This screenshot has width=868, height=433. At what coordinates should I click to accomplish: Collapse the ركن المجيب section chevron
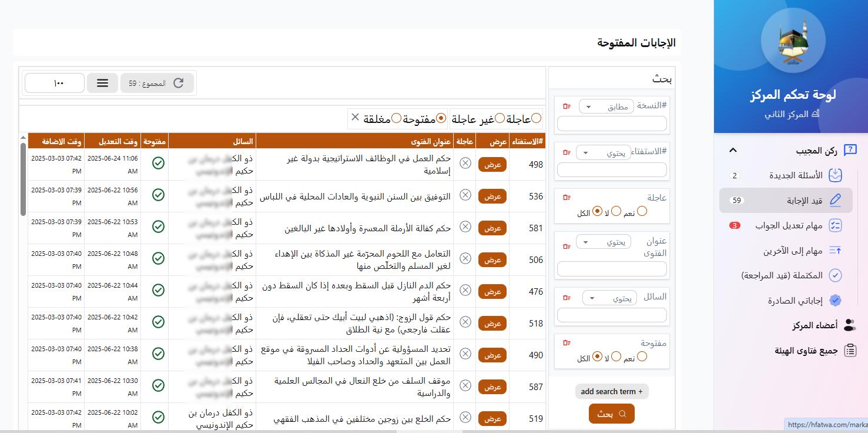(733, 150)
